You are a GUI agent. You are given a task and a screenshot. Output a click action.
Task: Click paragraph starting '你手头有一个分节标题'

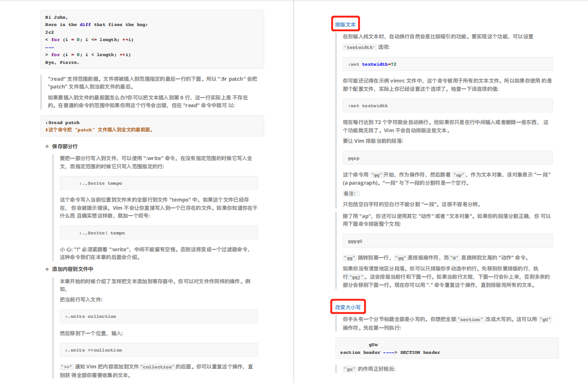point(447,323)
